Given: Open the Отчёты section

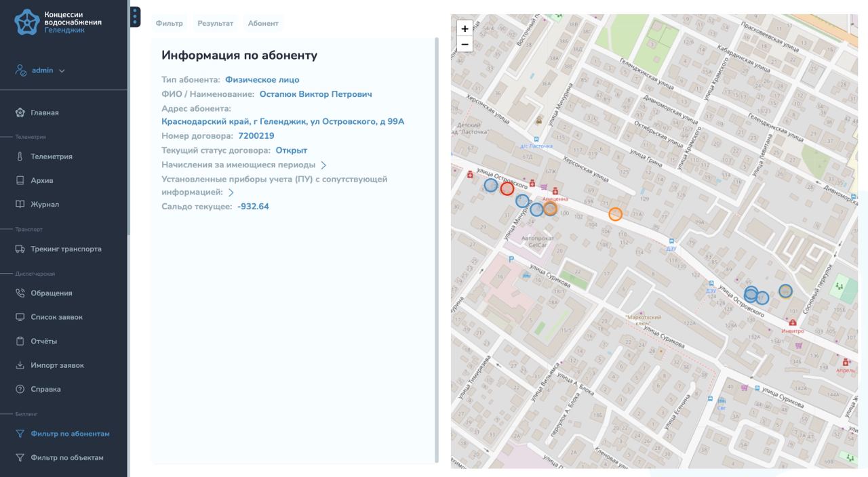Looking at the screenshot, I should (x=43, y=341).
